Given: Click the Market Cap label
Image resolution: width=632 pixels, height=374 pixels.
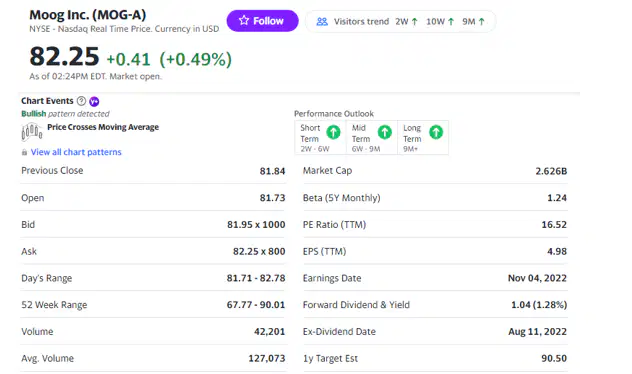Looking at the screenshot, I should point(327,170).
